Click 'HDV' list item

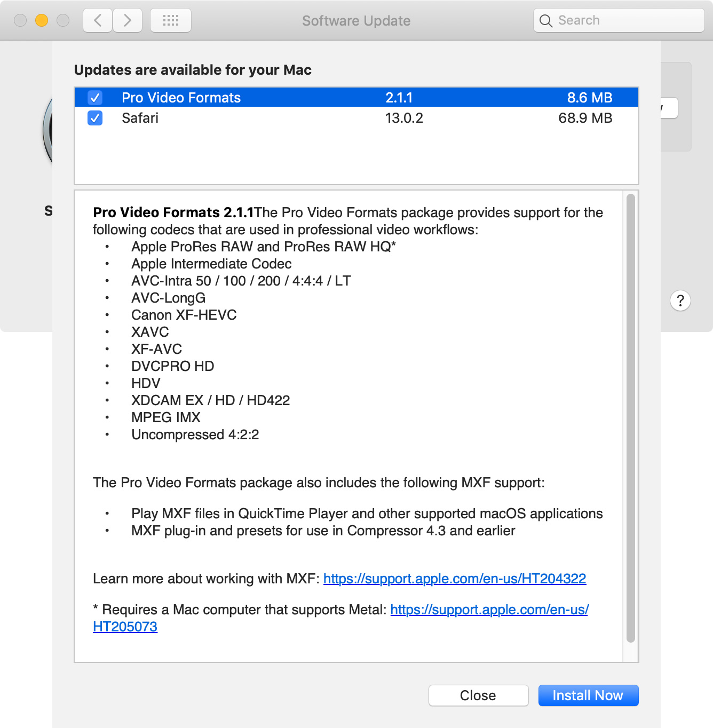[x=146, y=383]
